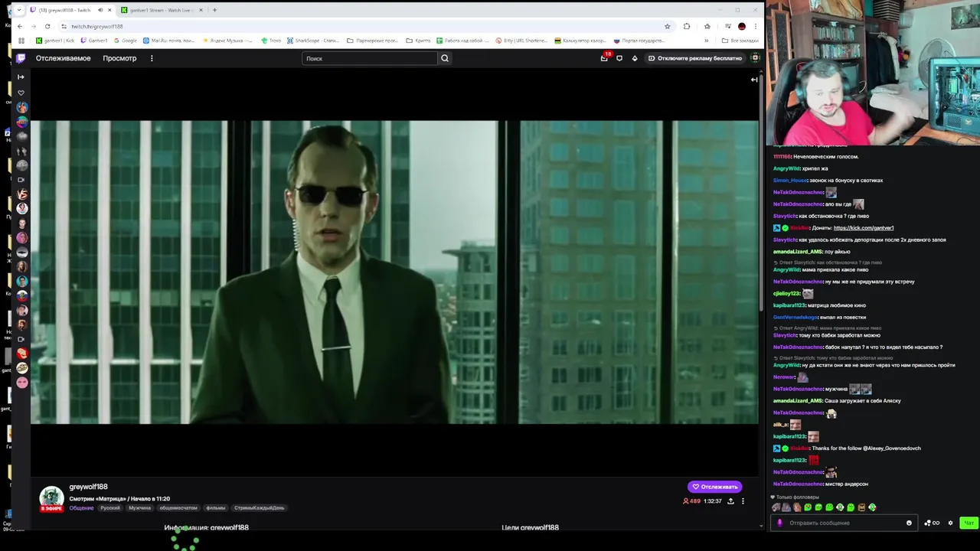Click 'Только фолловеры' followers-only notice
Image resolution: width=980 pixels, height=551 pixels.
(795, 497)
